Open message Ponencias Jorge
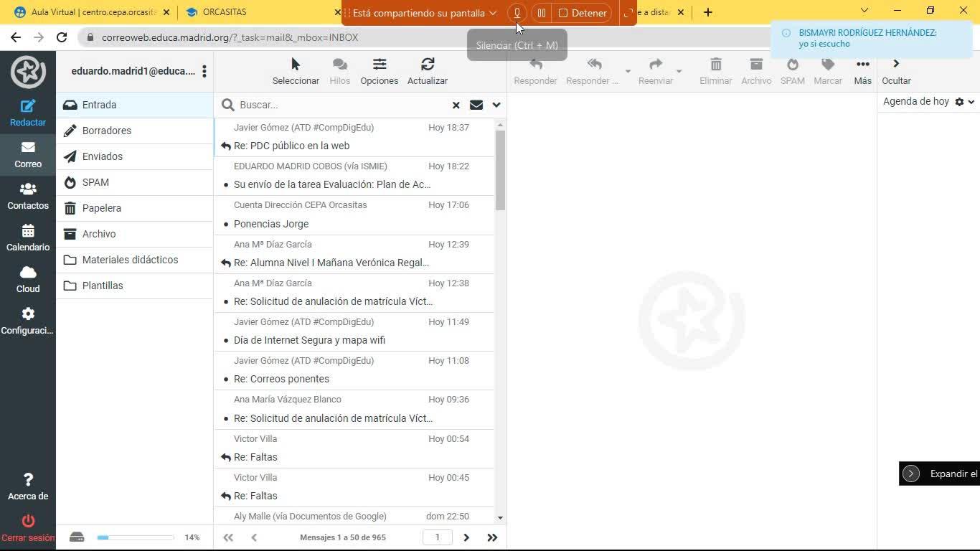The image size is (980, 551). click(x=354, y=215)
